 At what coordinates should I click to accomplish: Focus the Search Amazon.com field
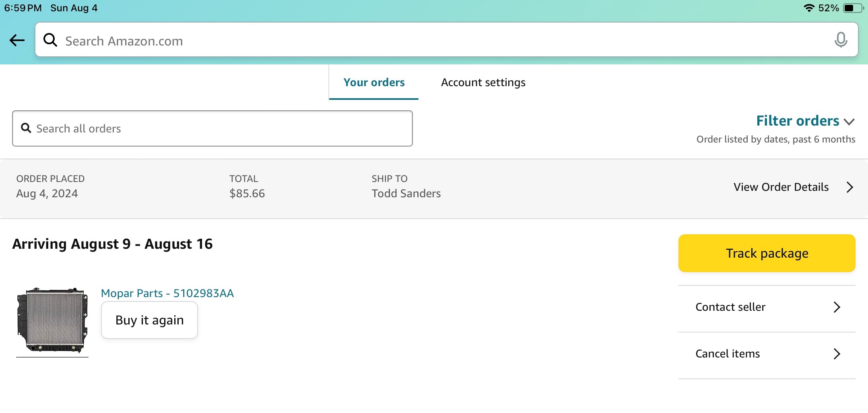[443, 40]
